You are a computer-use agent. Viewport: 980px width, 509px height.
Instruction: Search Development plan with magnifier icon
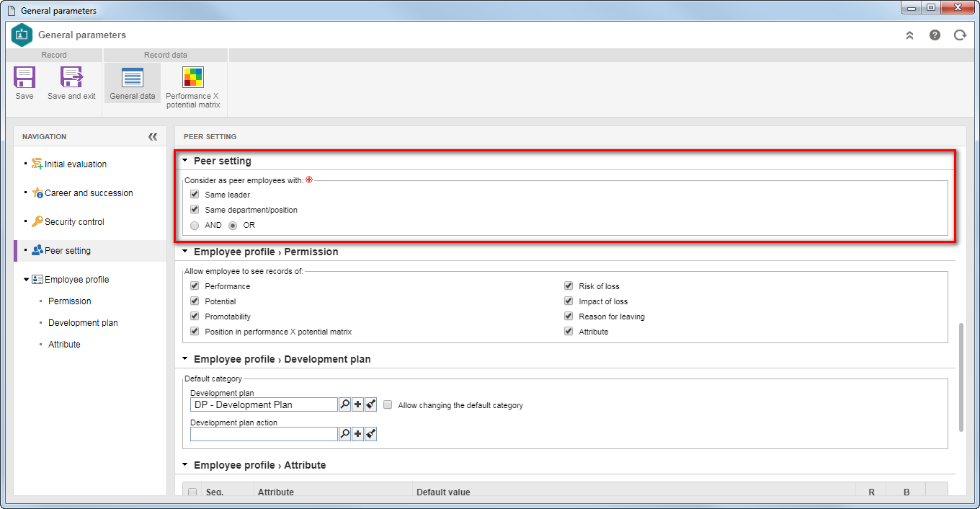[344, 404]
